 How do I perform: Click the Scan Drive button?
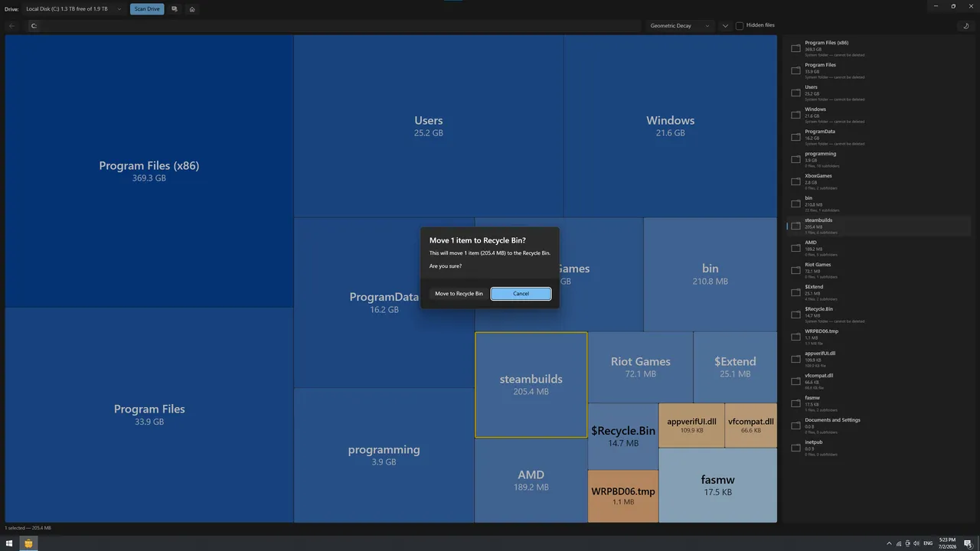[147, 9]
